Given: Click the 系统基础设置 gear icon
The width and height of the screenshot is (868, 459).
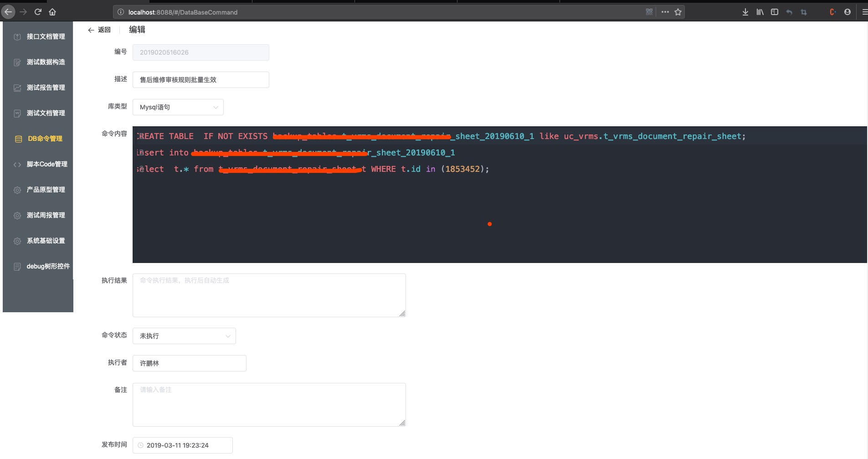Looking at the screenshot, I should click(17, 241).
